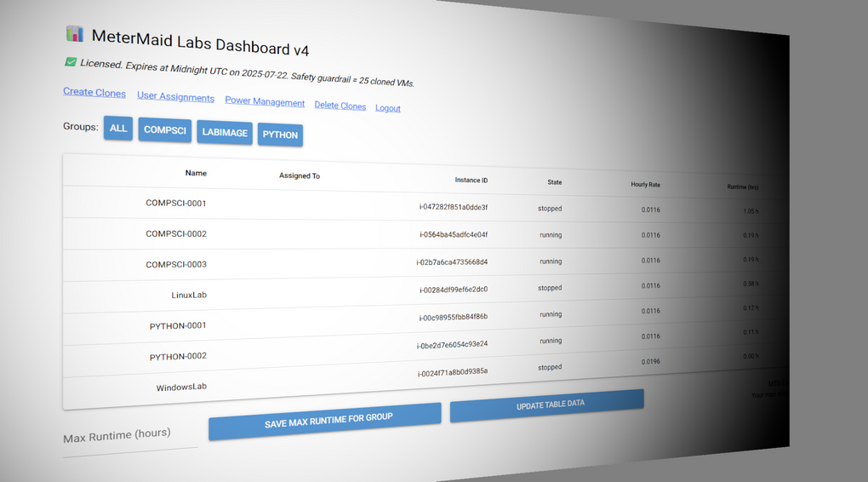The height and width of the screenshot is (482, 868).
Task: Click the WindowsLab row name
Action: click(181, 387)
